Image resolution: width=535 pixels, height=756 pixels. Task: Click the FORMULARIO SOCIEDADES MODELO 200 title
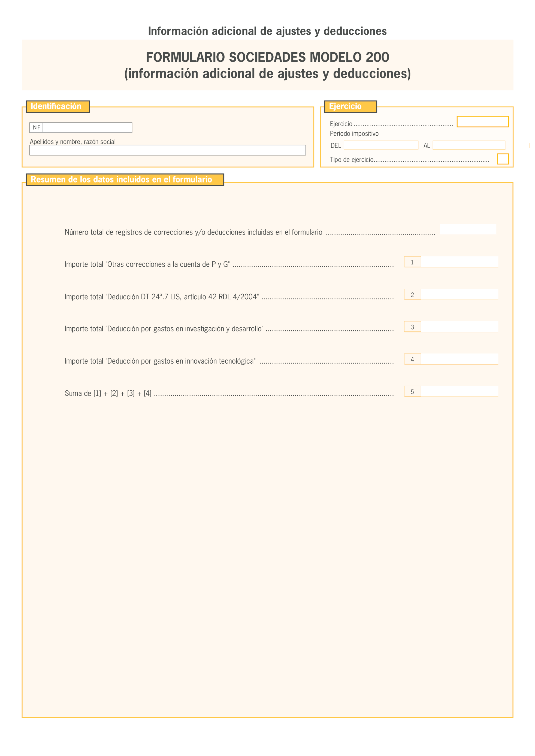pyautogui.click(x=268, y=57)
